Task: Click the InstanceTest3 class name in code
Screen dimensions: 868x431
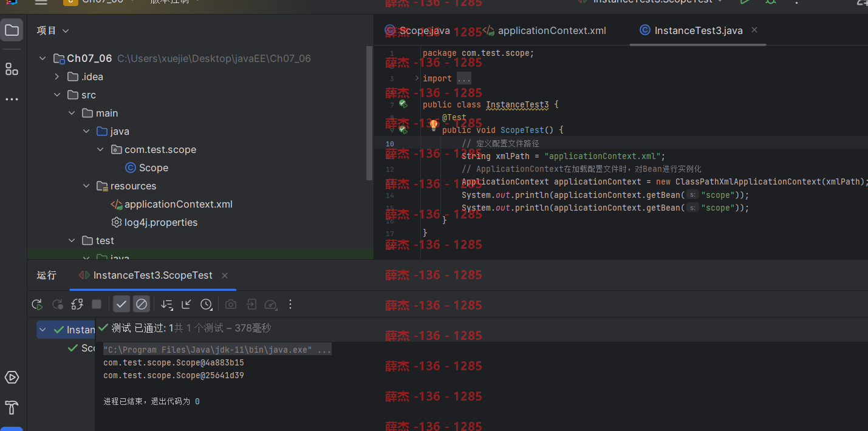Action: [518, 105]
